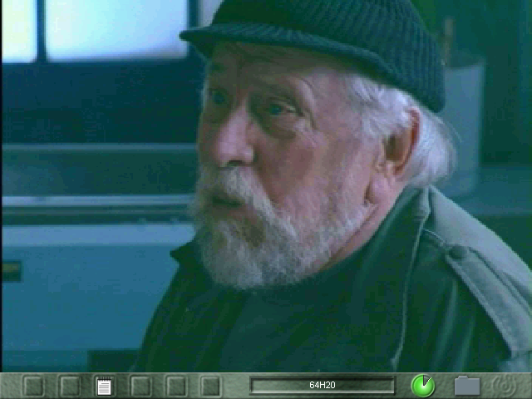Click the green clock timer icon

pyautogui.click(x=423, y=386)
